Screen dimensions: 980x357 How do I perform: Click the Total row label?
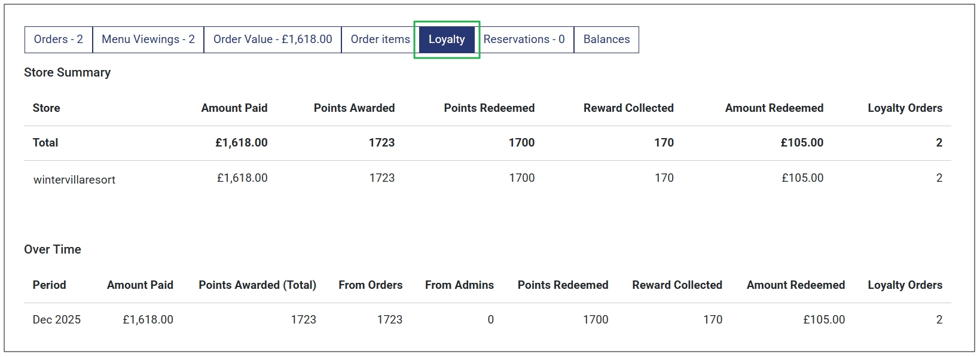(x=45, y=143)
